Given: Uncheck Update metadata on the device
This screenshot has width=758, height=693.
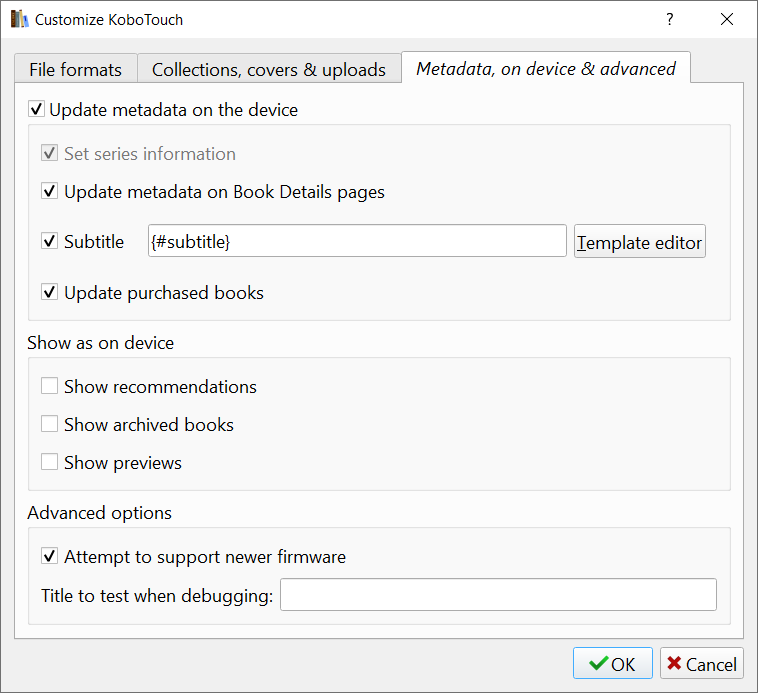Looking at the screenshot, I should (x=37, y=110).
